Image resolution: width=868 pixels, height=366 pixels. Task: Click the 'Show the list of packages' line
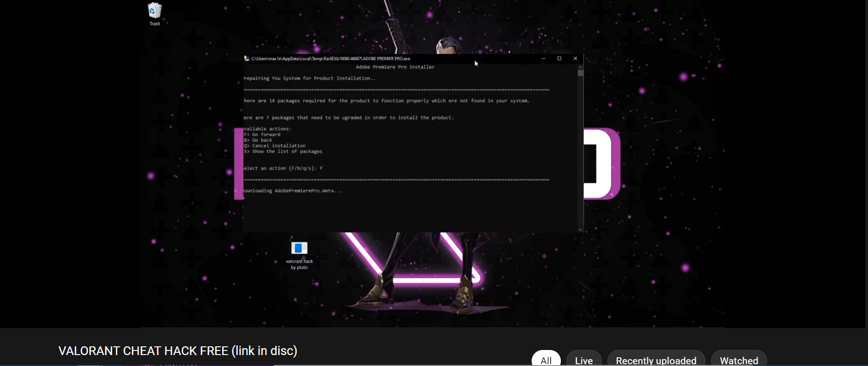283,151
